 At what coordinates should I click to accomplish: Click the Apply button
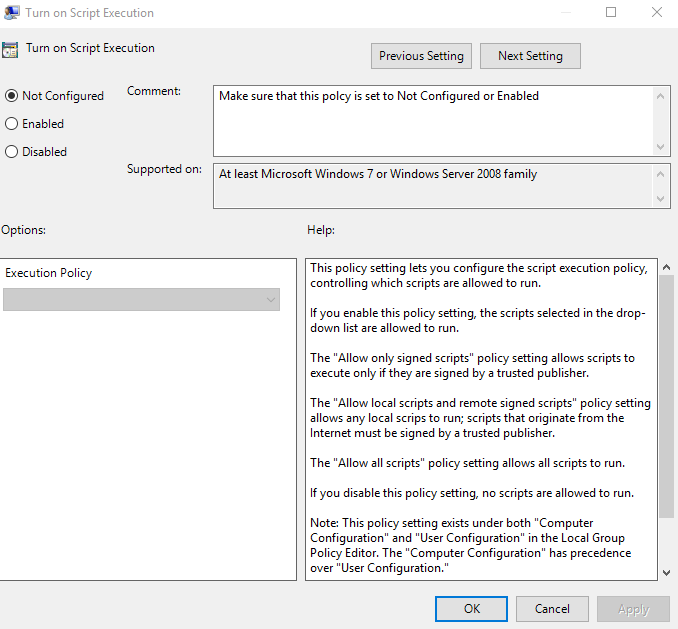point(633,608)
